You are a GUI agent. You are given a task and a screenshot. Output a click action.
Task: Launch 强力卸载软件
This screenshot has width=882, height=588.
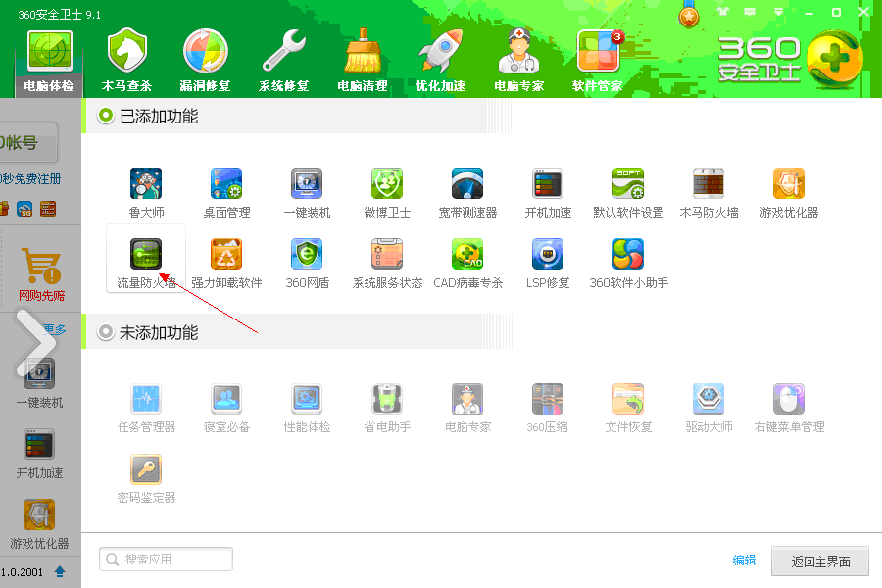pyautogui.click(x=226, y=264)
